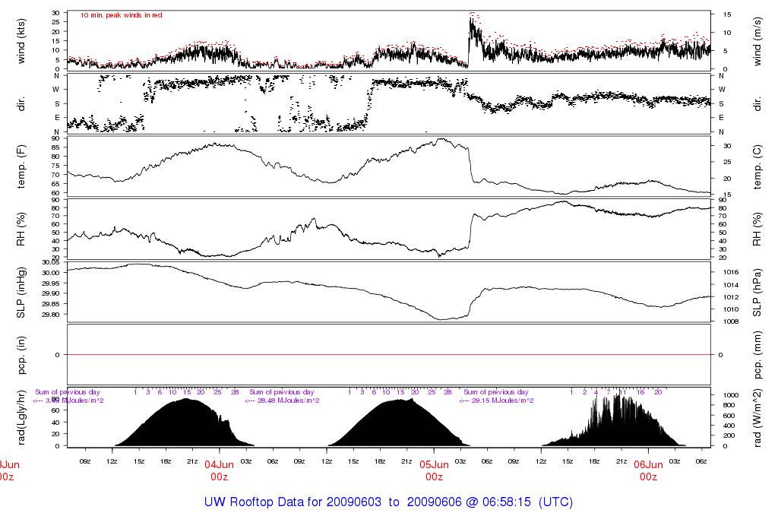Screen dimensions: 778x532
Task: Select the "SLP (inHg)" axis label
Action: [21, 293]
